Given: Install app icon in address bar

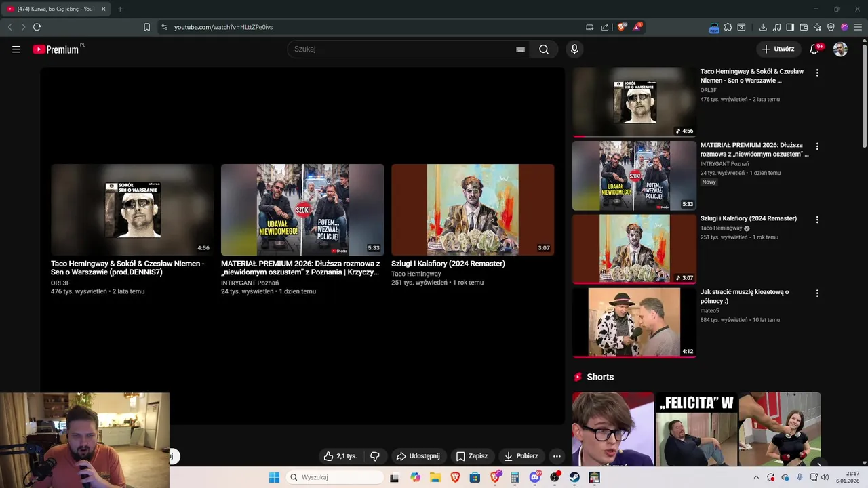Looking at the screenshot, I should [589, 27].
